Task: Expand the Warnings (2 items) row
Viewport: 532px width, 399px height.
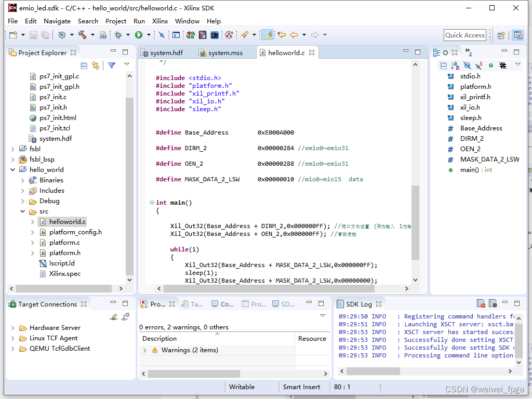Action: click(x=145, y=350)
